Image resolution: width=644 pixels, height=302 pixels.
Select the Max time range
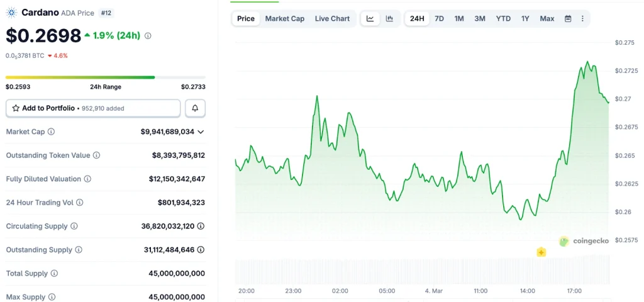click(547, 19)
